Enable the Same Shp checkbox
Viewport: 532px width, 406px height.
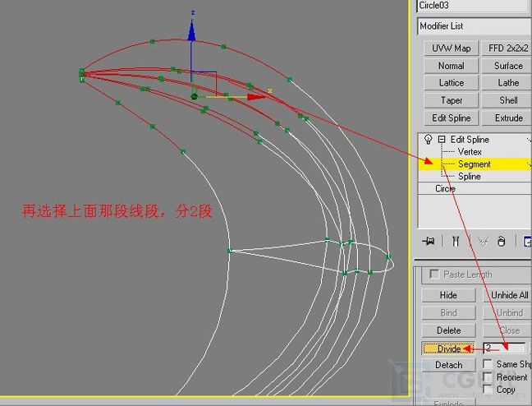(488, 364)
